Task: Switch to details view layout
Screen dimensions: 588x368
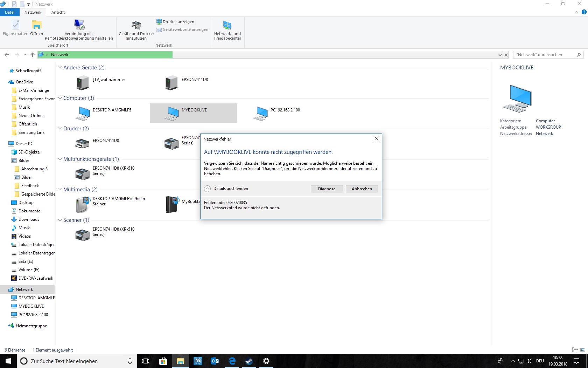Action: 575,350
